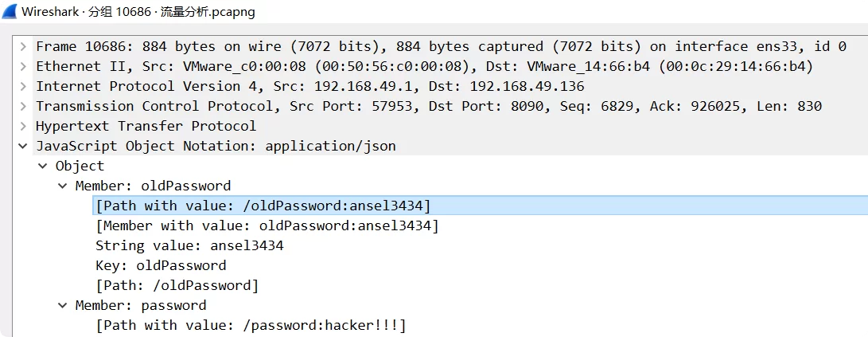Viewport: 868px width, 337px height.
Task: Select the /password:hacker!!! path row
Action: click(x=251, y=326)
